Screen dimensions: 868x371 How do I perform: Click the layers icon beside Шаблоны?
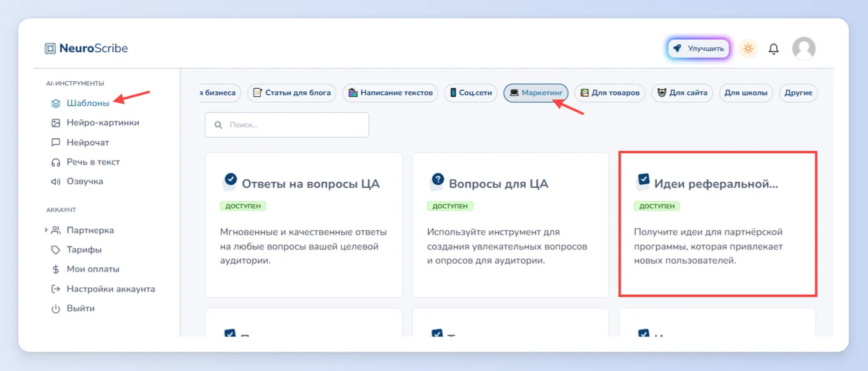55,104
